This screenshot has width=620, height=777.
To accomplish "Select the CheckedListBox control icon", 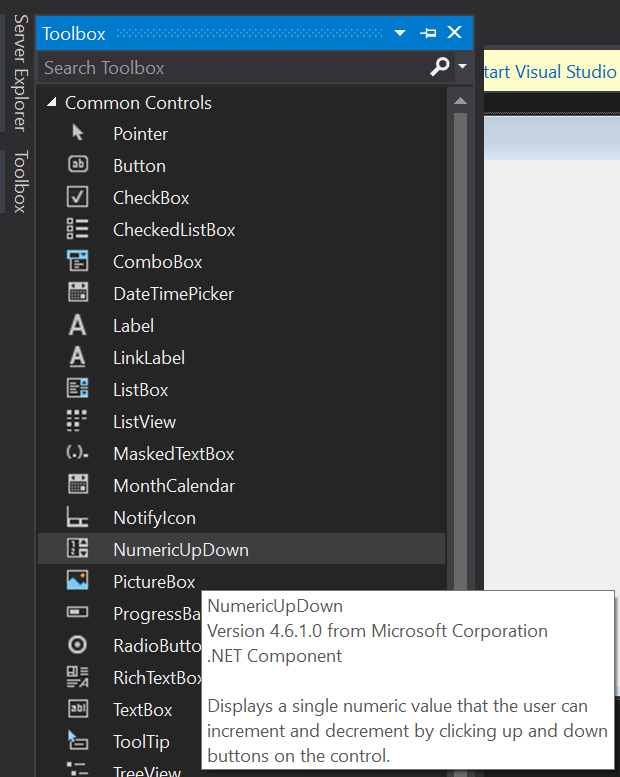I will 78,229.
